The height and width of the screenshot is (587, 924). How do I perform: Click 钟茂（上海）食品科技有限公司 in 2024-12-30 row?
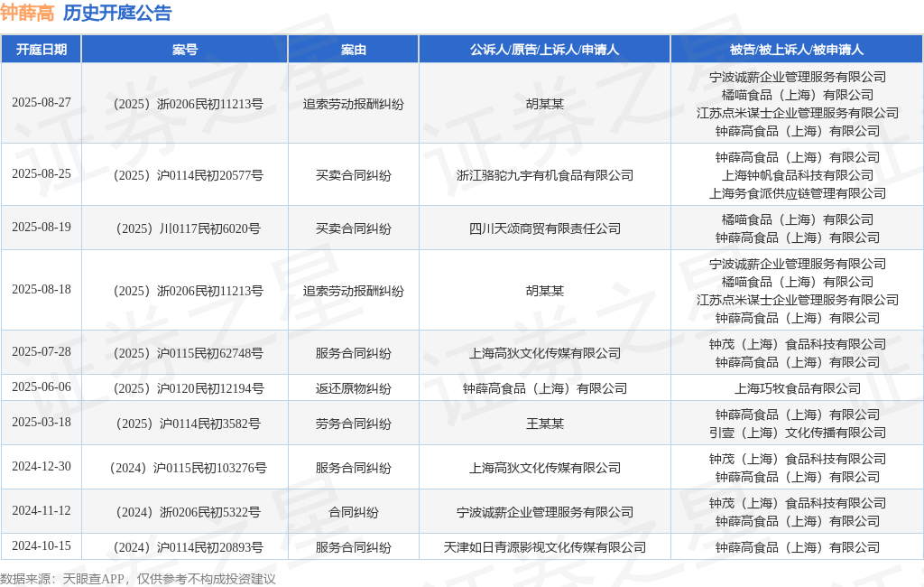pyautogui.click(x=798, y=459)
